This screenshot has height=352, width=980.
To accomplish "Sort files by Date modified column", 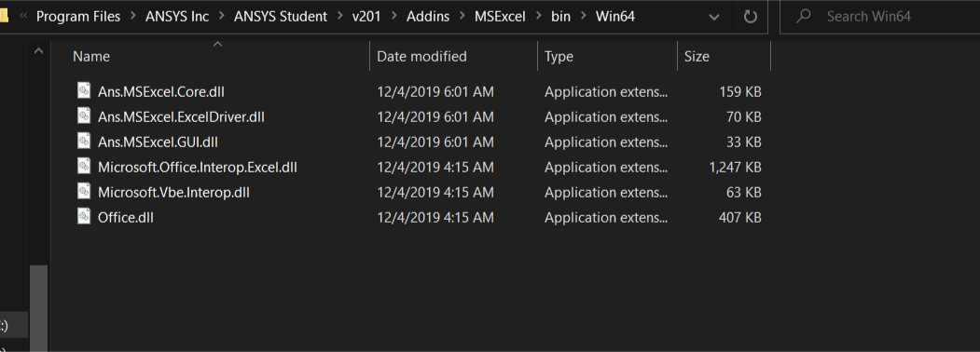I will point(421,56).
